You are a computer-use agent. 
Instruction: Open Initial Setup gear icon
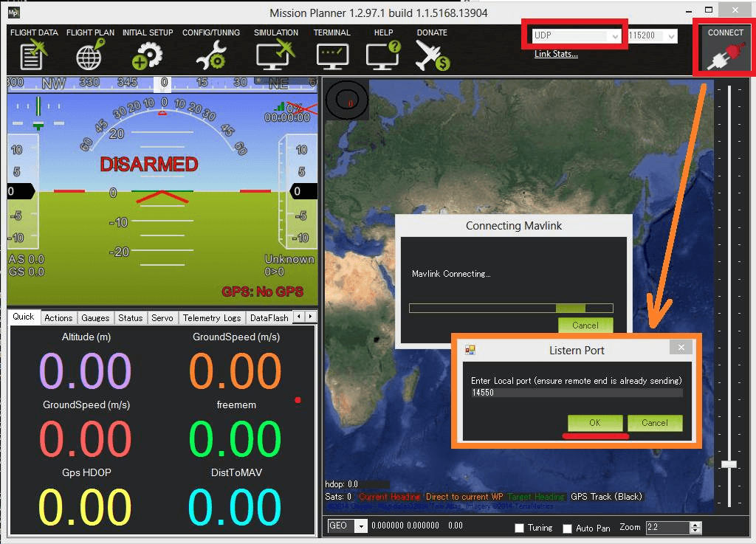point(147,53)
